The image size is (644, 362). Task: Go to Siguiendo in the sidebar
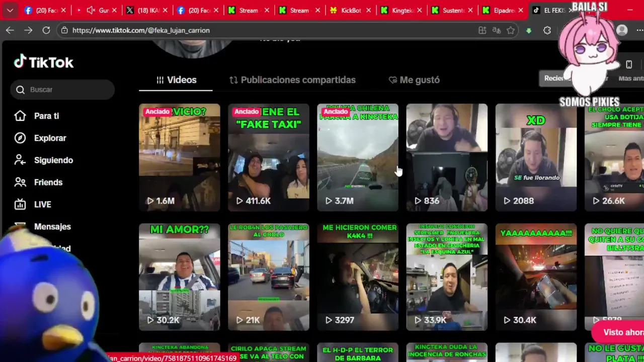click(53, 160)
